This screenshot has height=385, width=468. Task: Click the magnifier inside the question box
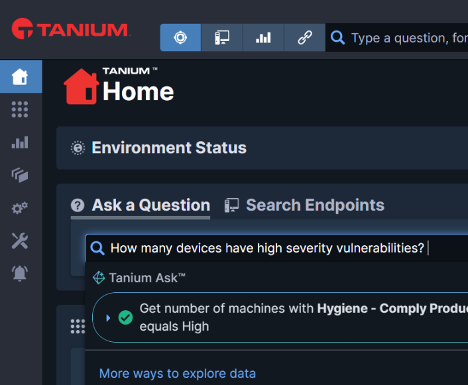(98, 248)
